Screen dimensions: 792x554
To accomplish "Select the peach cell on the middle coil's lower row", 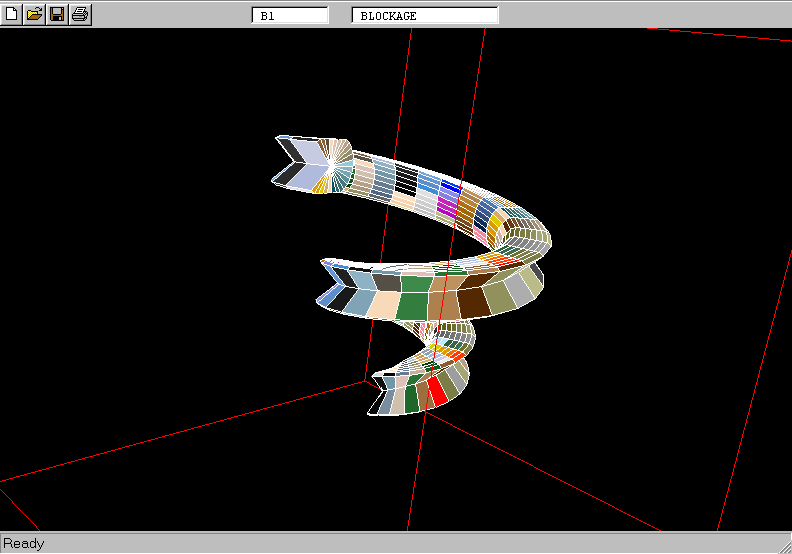I will [382, 305].
